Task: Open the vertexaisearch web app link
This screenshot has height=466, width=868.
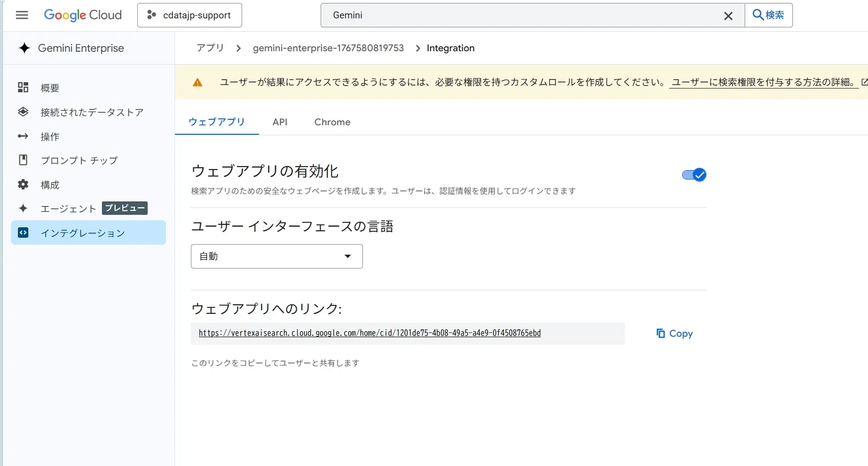Action: tap(369, 333)
